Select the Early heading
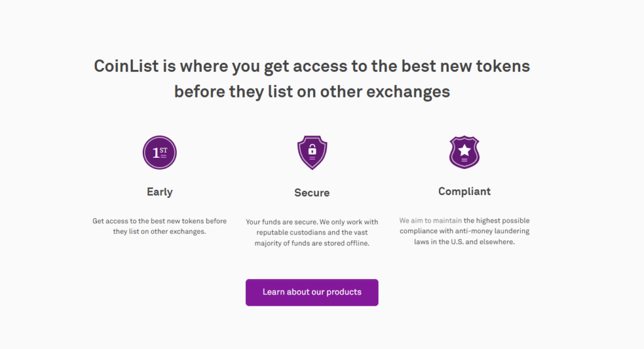Viewport: 644px width, 349px height. 160,192
